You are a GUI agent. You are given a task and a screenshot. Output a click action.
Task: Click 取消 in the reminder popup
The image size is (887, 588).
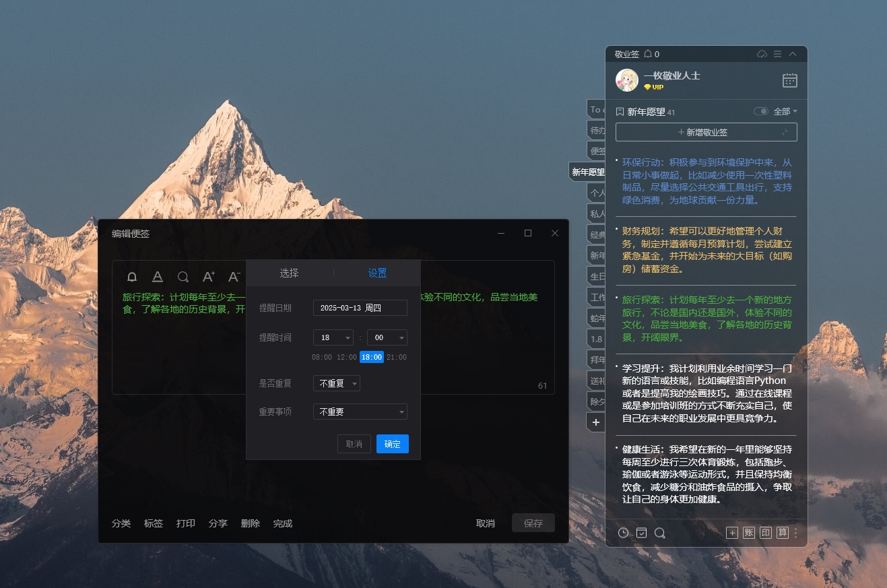354,444
